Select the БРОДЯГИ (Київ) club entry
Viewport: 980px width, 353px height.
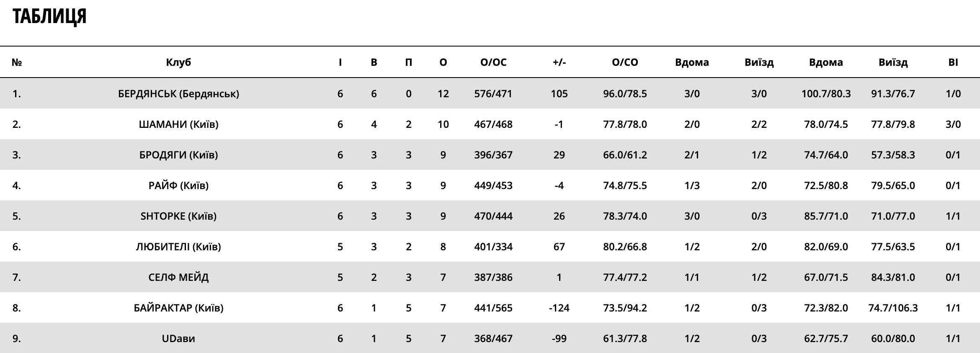click(178, 155)
